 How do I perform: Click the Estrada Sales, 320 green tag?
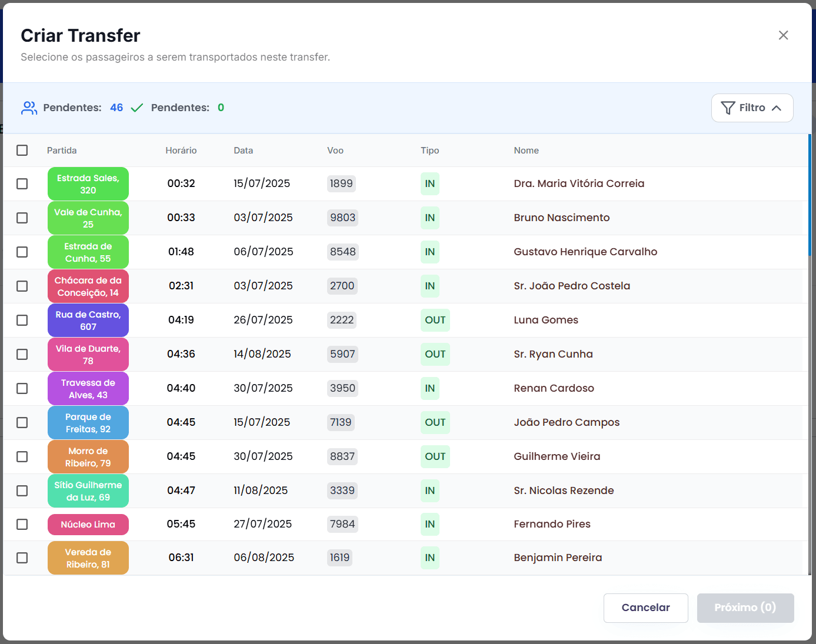pyautogui.click(x=88, y=184)
